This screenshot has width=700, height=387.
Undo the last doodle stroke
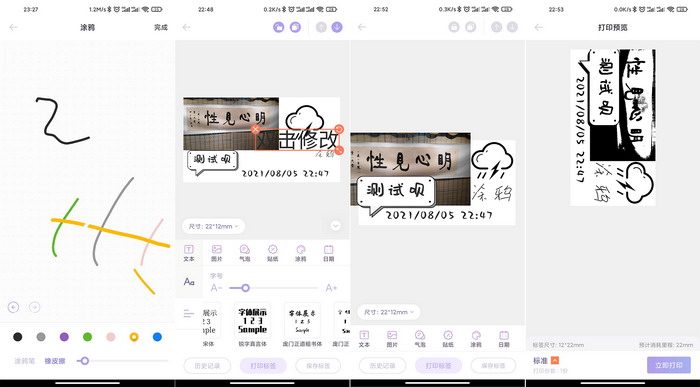coord(13,307)
